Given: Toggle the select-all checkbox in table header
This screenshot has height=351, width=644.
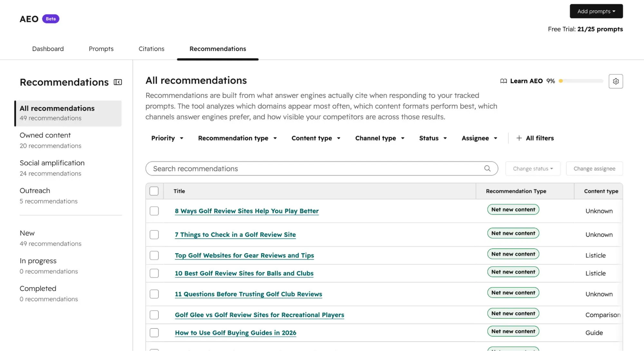Looking at the screenshot, I should point(154,191).
